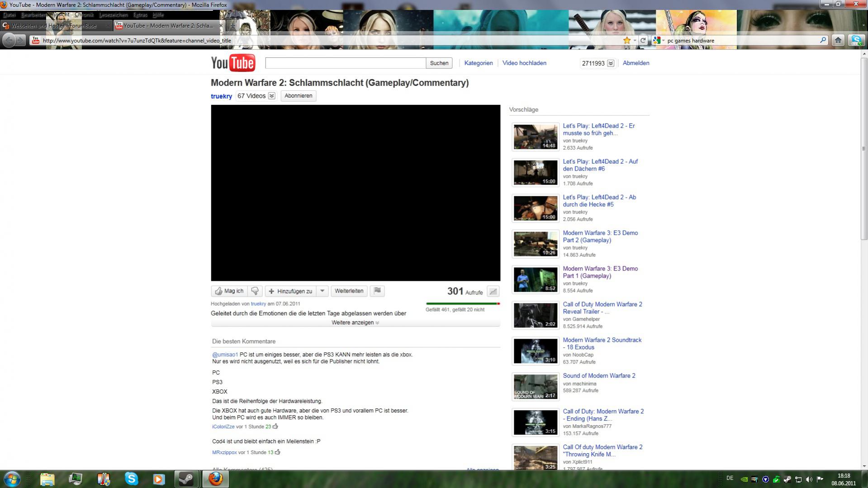
Task: Reload the page with refresh icon
Action: (x=643, y=40)
